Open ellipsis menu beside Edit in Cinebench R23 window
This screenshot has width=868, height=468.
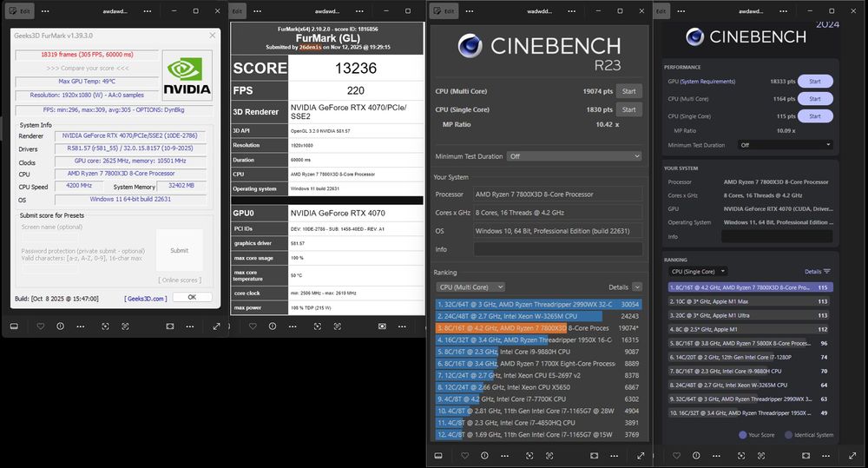click(470, 11)
